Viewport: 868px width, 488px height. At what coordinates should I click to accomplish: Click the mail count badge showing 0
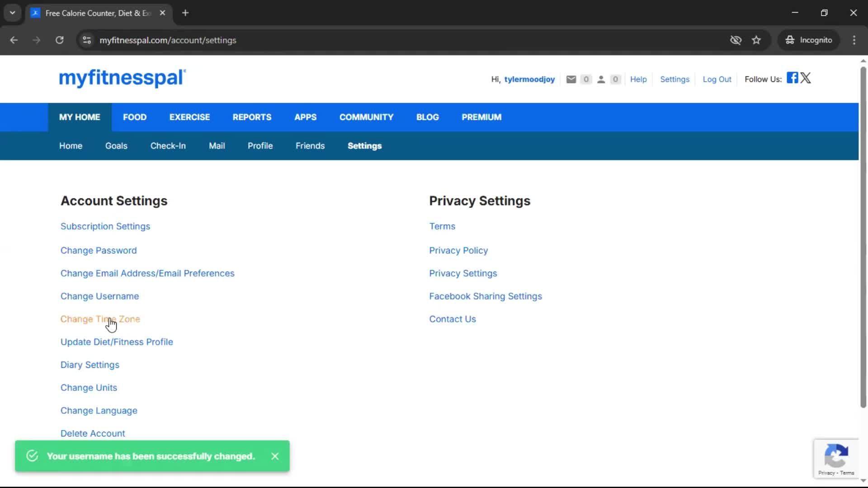[586, 80]
